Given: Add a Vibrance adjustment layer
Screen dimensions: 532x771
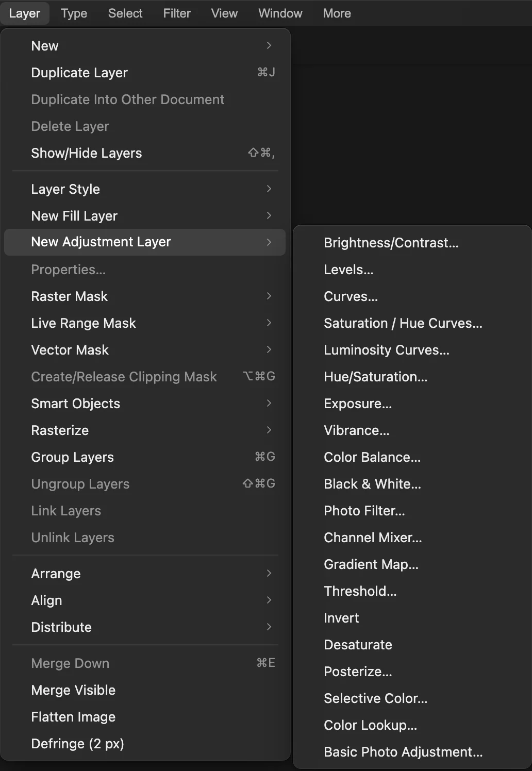Looking at the screenshot, I should click(412, 430).
